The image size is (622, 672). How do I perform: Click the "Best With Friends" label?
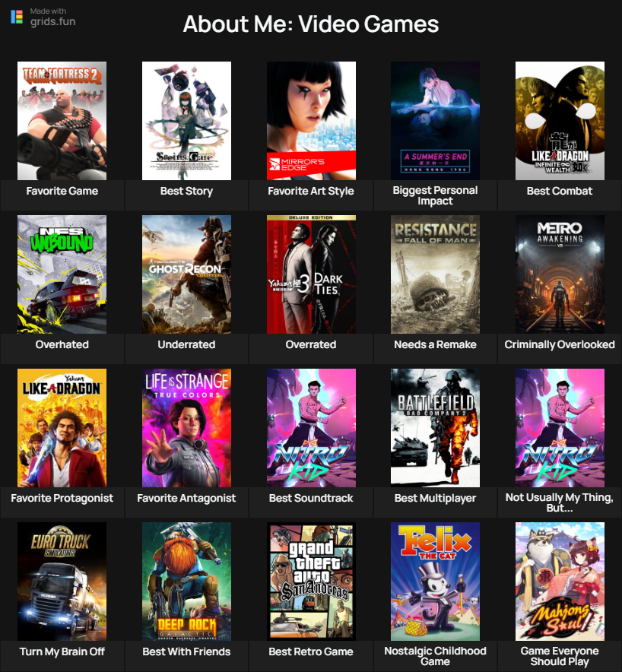(186, 651)
